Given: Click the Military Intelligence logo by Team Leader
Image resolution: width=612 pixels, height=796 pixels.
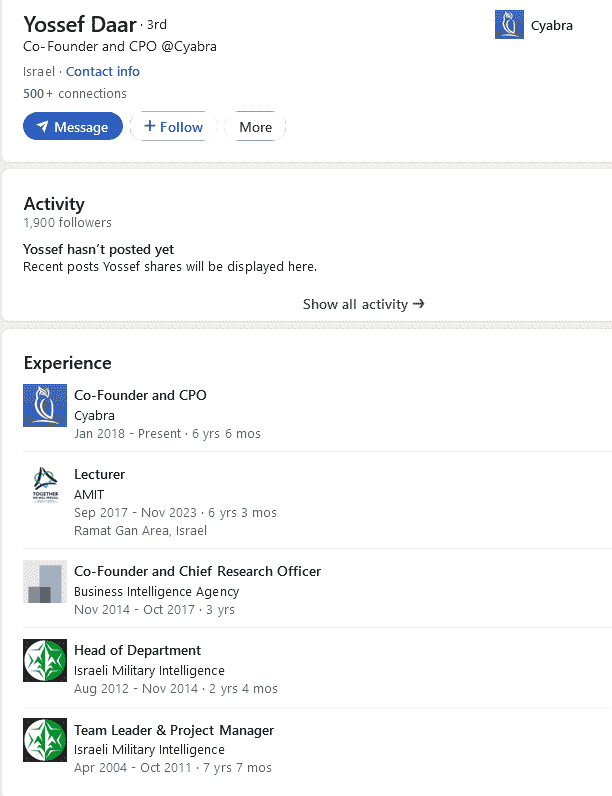Looking at the screenshot, I should 45,740.
